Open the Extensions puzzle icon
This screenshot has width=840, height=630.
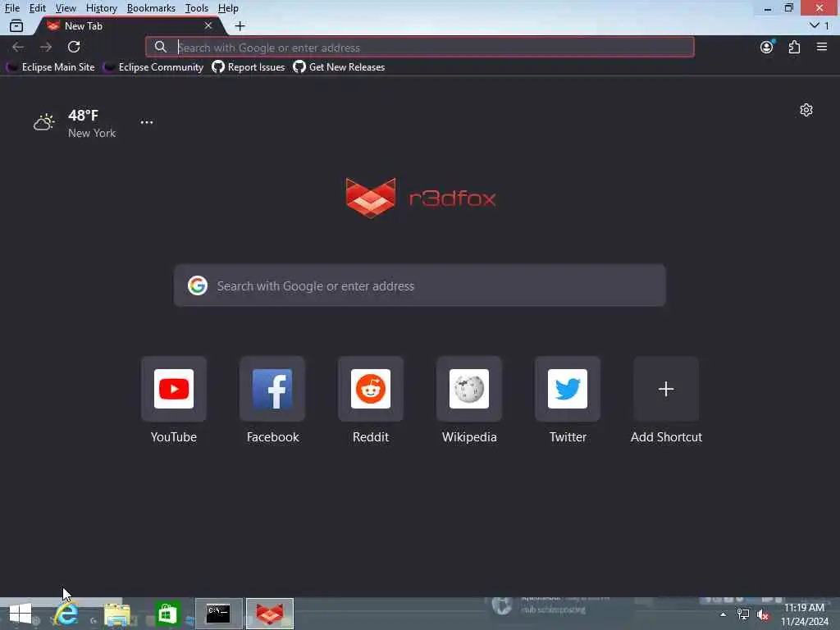coord(794,47)
